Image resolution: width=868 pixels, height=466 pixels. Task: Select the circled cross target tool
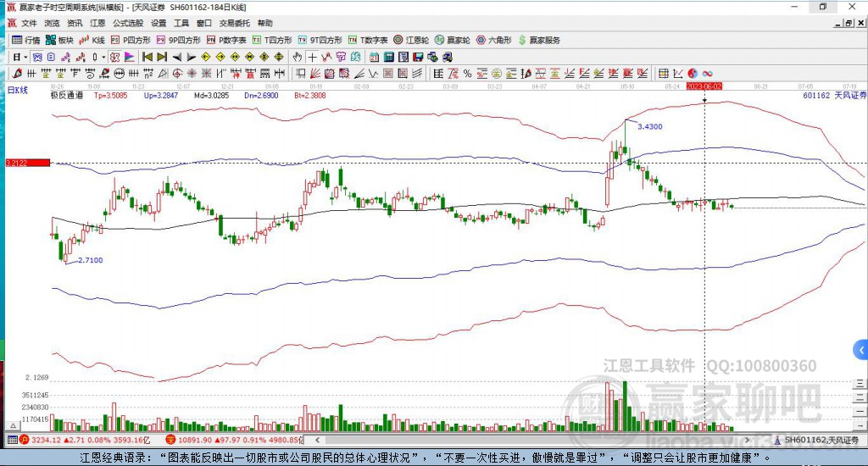[177, 73]
